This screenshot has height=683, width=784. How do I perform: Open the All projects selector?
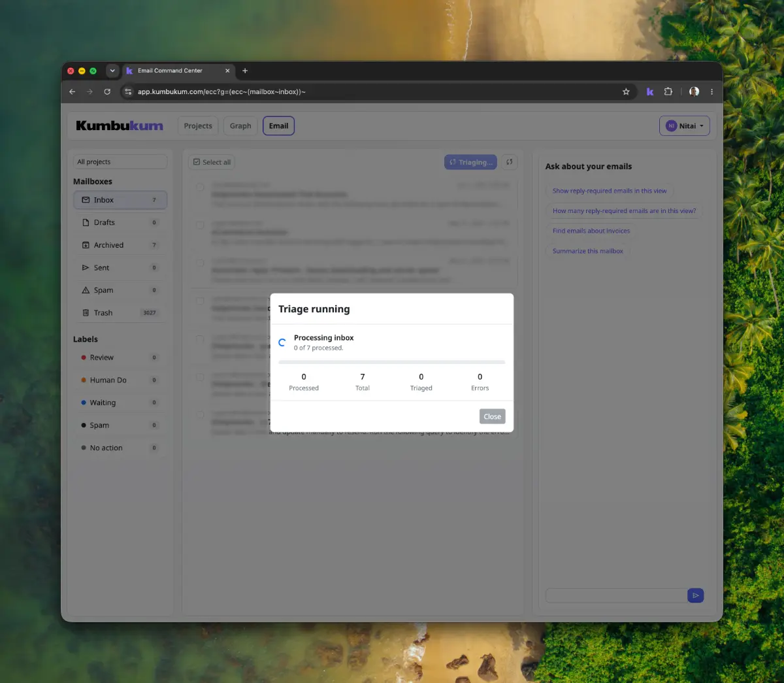tap(120, 161)
